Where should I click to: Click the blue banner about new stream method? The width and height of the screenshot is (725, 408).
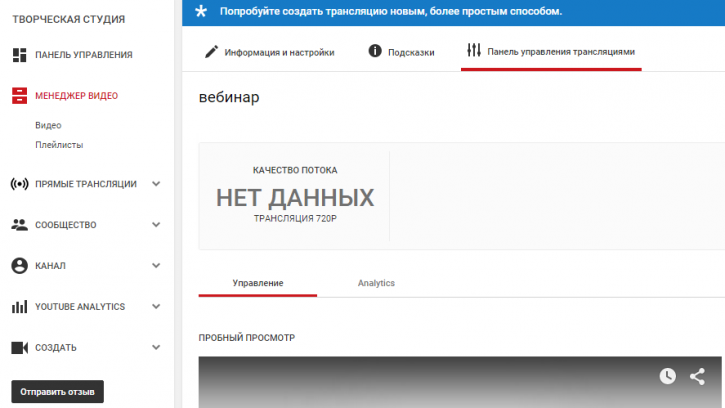pos(454,12)
